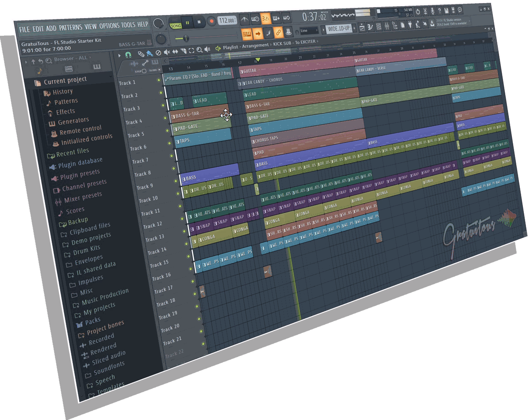Enable the magnet snap icon in playlist toolbar
Image resolution: width=530 pixels, height=420 pixels.
128,55
